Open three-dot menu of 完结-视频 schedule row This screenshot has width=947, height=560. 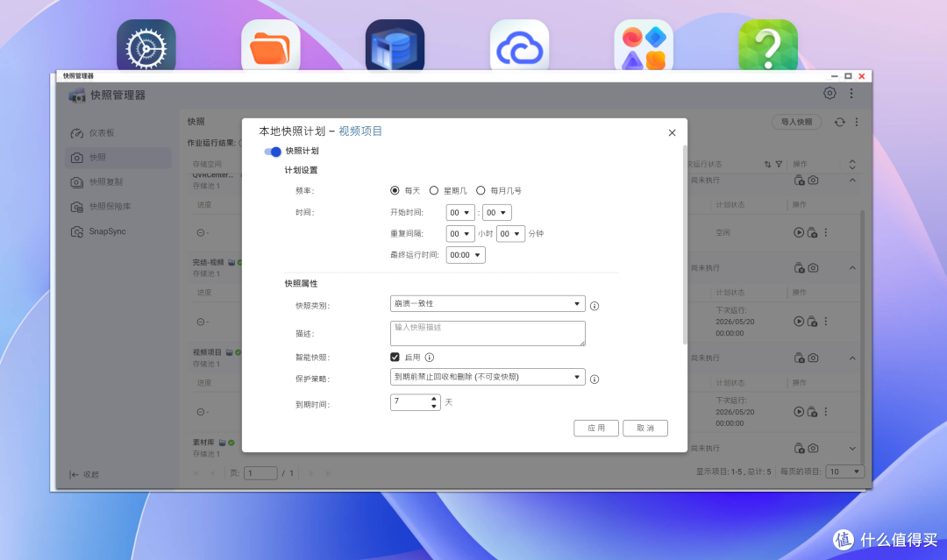coord(826,321)
